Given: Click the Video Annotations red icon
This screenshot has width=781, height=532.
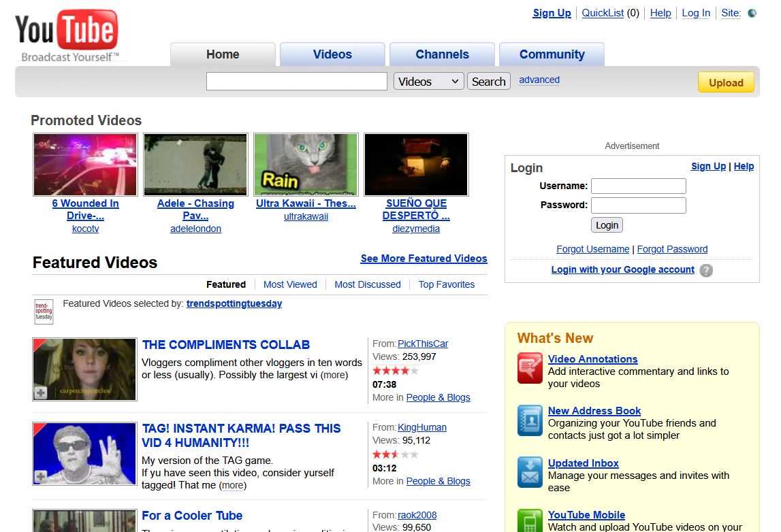Looking at the screenshot, I should [x=530, y=368].
